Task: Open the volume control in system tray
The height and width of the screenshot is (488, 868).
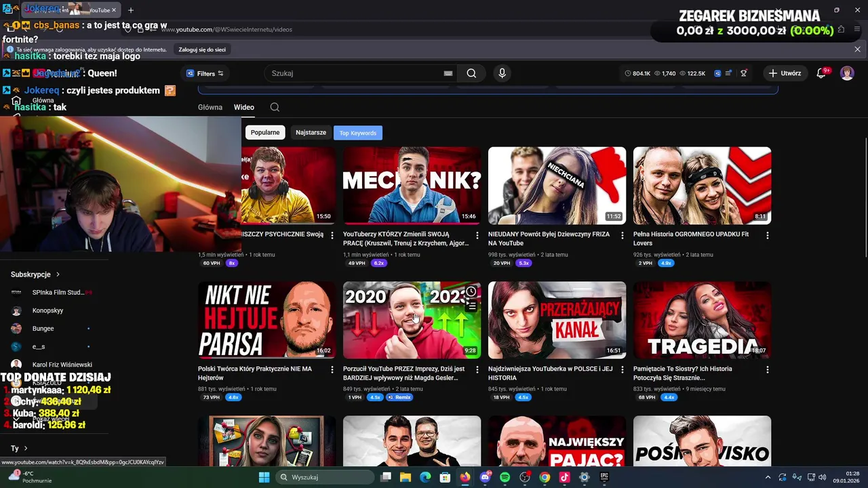Action: click(x=823, y=477)
